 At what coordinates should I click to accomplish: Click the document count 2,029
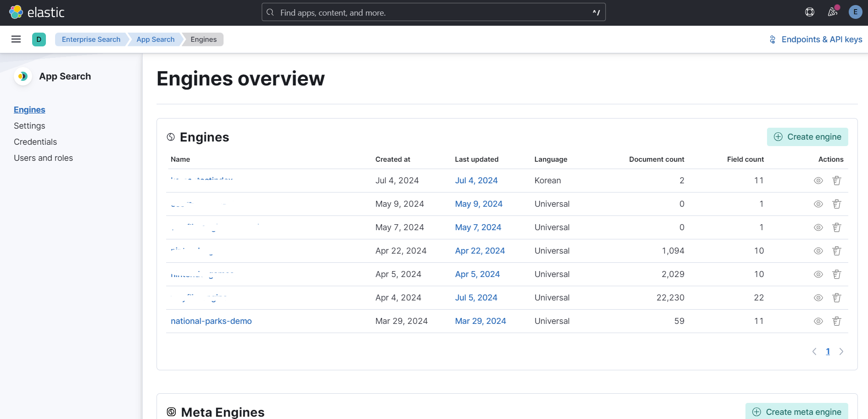(673, 274)
